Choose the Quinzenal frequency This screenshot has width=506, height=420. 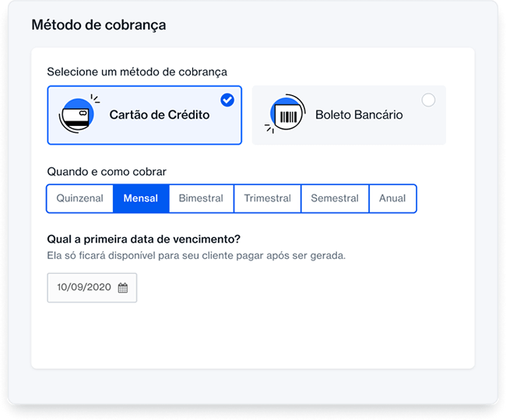[79, 198]
